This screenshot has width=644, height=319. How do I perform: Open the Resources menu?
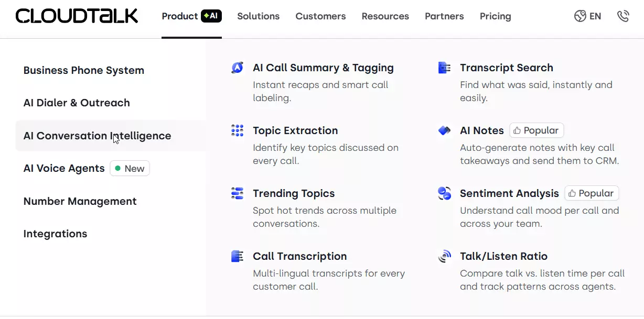[x=385, y=16]
